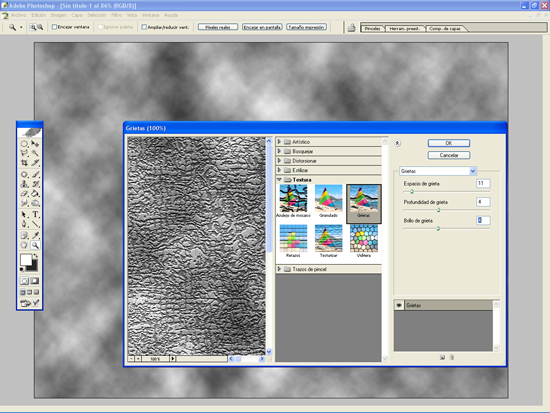The image size is (550, 413).
Task: Select the Magic Wand tool
Action: (35, 153)
